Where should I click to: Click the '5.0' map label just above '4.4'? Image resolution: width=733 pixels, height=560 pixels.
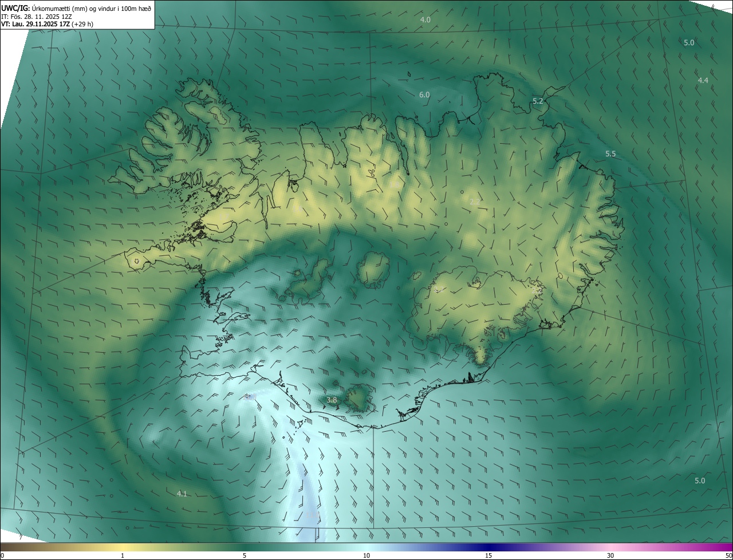[x=689, y=42]
